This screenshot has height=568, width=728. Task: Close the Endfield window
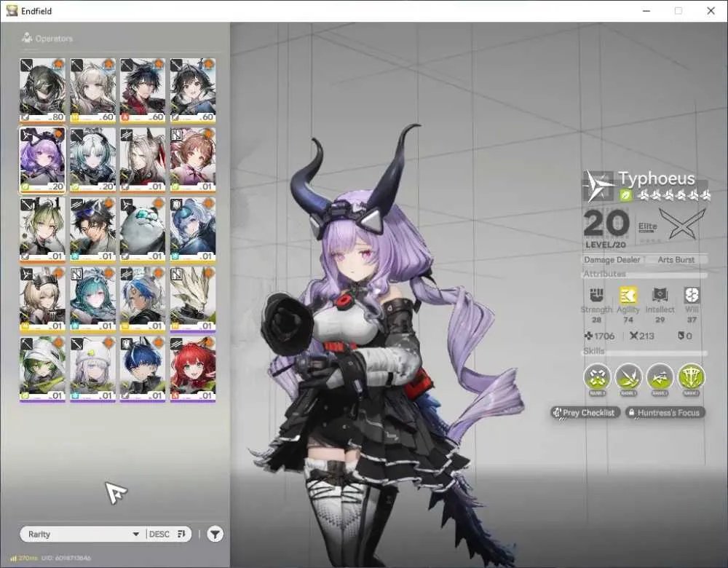(711, 11)
